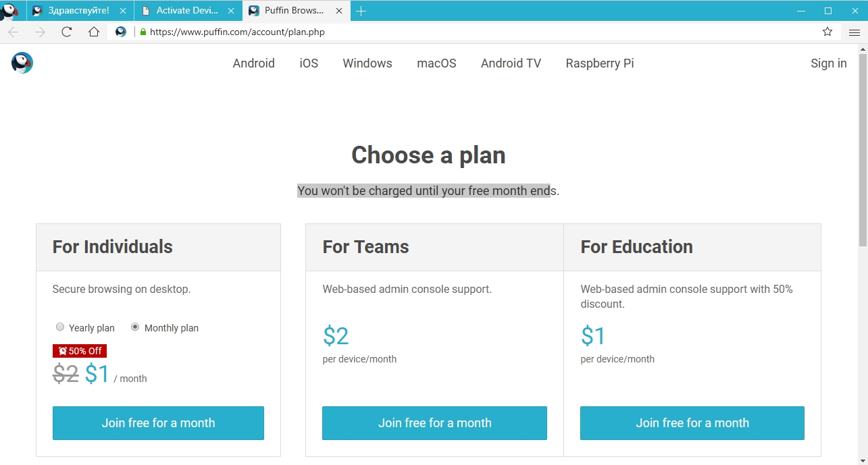Screen dimensions: 868x465
Task: Select the Yearly plan option
Action: [60, 327]
